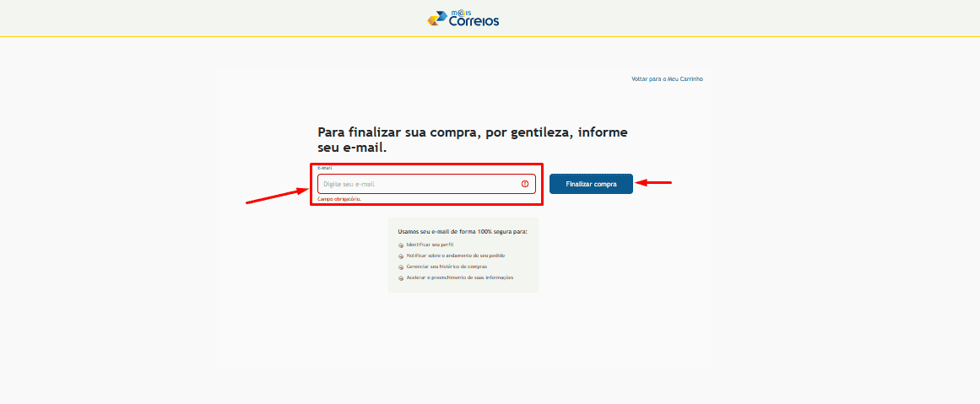Image resolution: width=980 pixels, height=404 pixels.
Task: Click the red arrow beside Finalizar compra
Action: point(653,182)
